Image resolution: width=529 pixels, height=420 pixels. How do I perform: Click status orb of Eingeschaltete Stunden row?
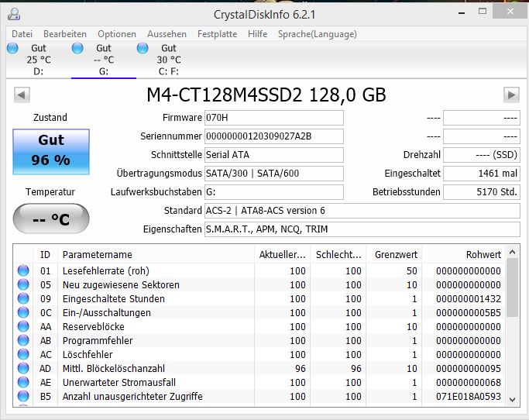coord(23,298)
